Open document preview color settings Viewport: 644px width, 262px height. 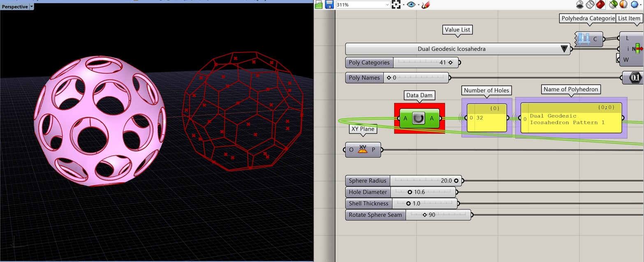(x=623, y=5)
